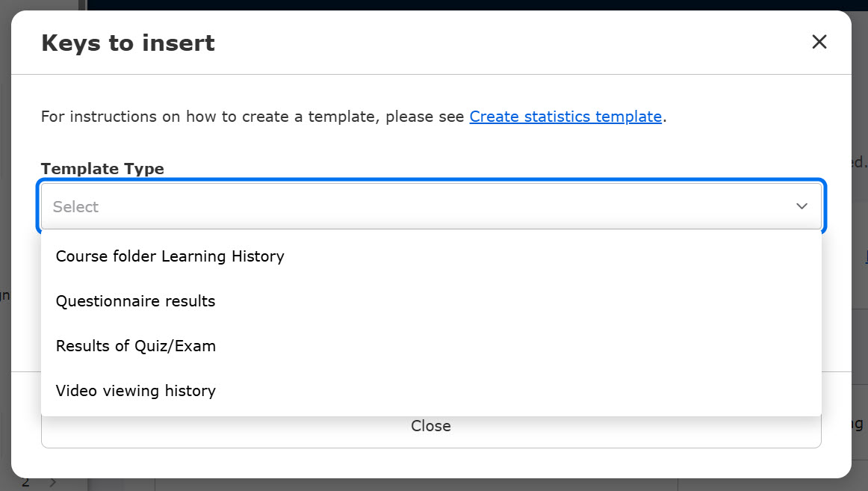The image size is (868, 491).
Task: Pick the first template type in list
Action: [170, 256]
